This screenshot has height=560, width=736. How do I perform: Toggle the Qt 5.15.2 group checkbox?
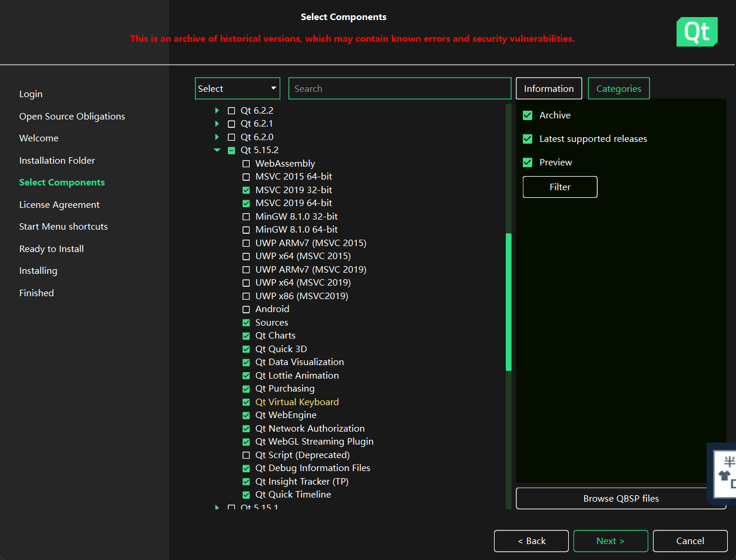click(231, 150)
